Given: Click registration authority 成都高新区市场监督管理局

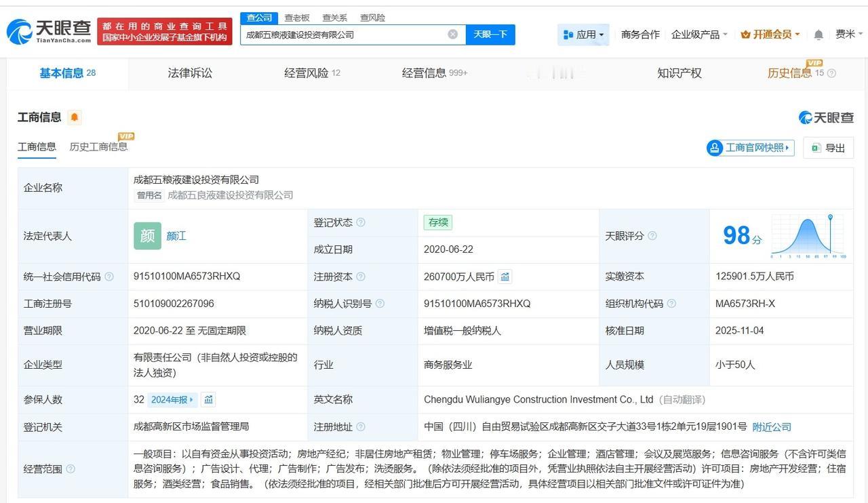Looking at the screenshot, I should (191, 427).
